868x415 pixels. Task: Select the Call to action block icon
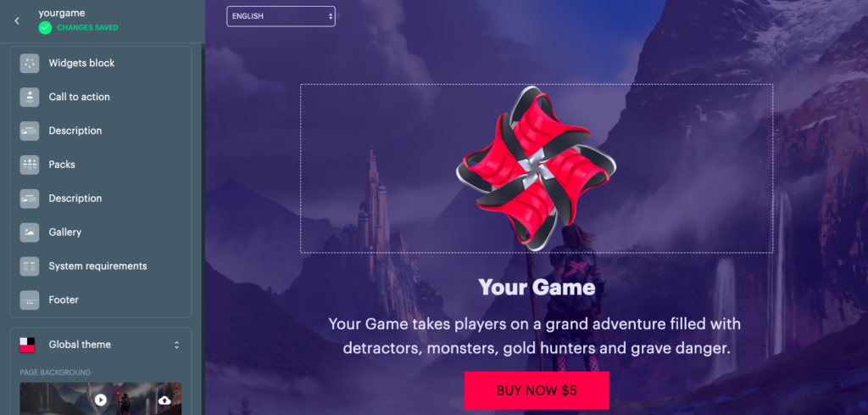30,97
